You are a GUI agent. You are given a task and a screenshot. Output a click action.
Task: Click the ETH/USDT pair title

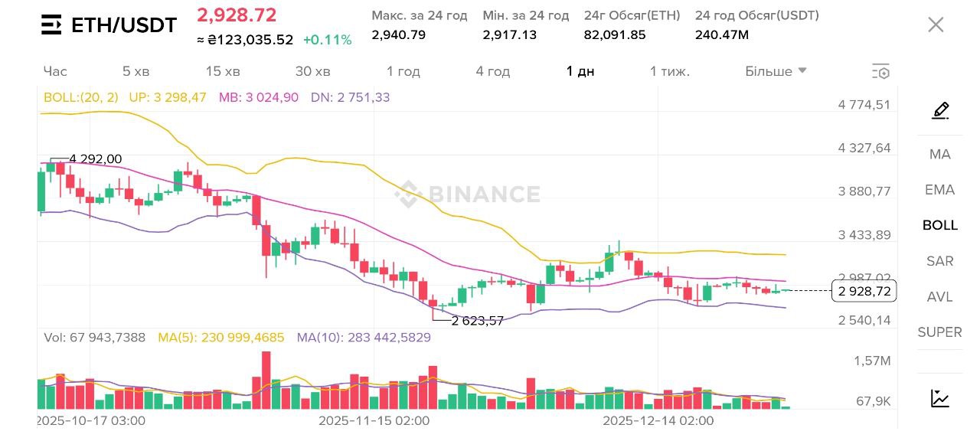[123, 25]
